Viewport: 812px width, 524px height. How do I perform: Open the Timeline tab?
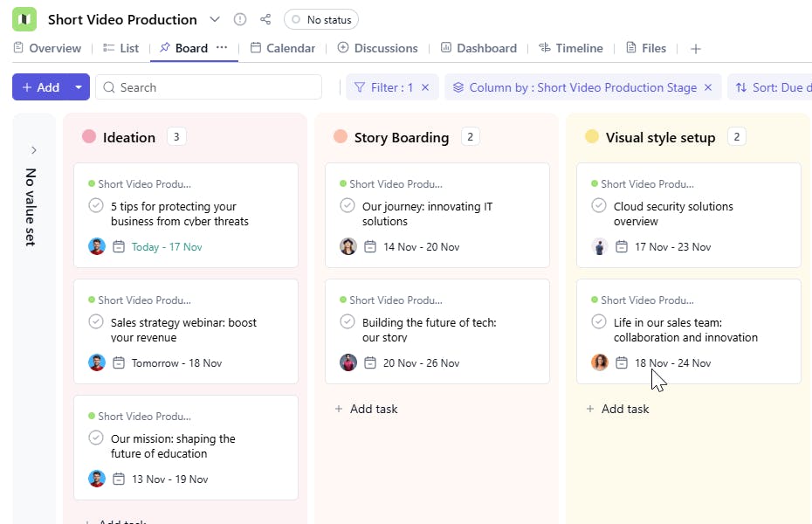pyautogui.click(x=570, y=48)
